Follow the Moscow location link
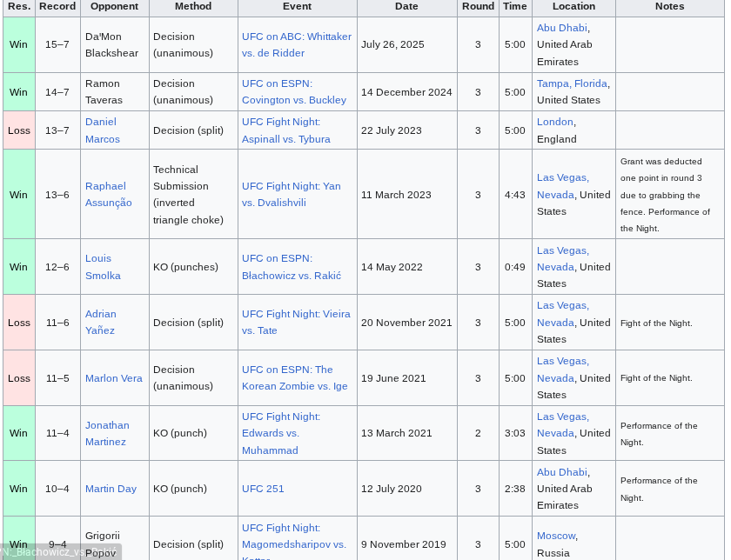Viewport: 731px width, 560px height. [556, 536]
